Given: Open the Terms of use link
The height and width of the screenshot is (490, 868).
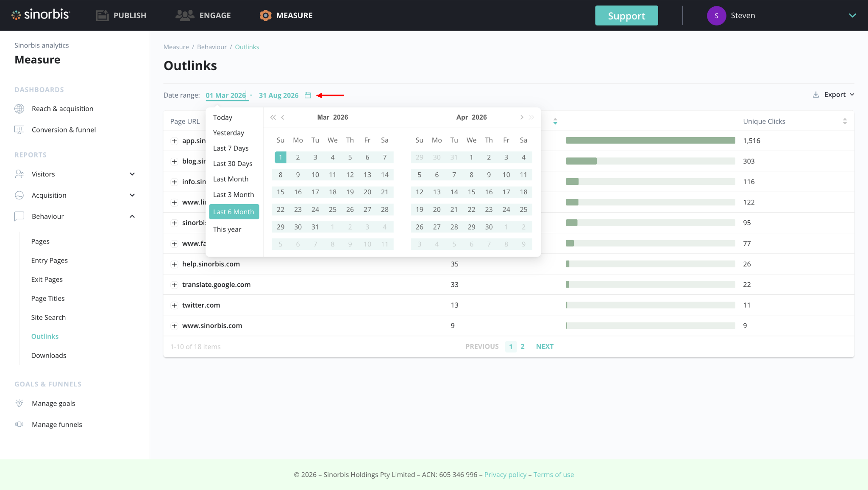Looking at the screenshot, I should click(554, 475).
